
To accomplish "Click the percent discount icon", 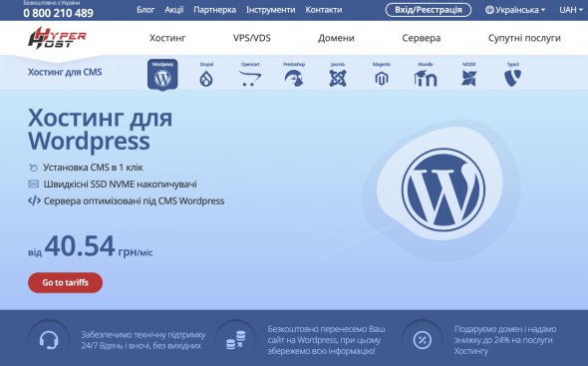I will coord(423,340).
